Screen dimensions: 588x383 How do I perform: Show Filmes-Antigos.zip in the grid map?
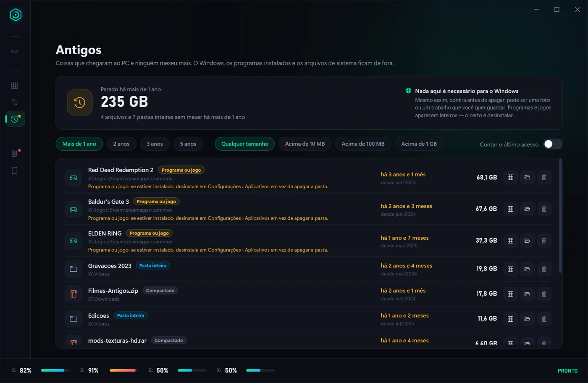click(510, 294)
